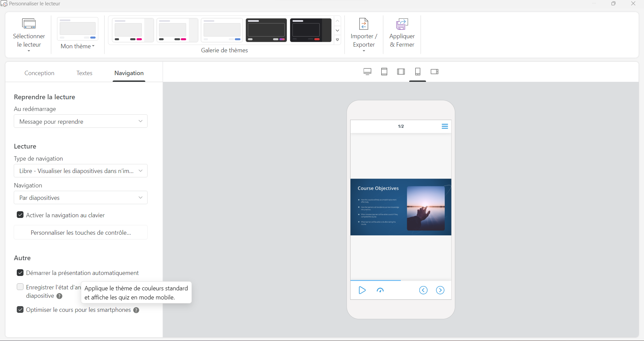Screen dimensions: 644x341
Task: Click the Importer / Exporter icon
Action: point(364,24)
